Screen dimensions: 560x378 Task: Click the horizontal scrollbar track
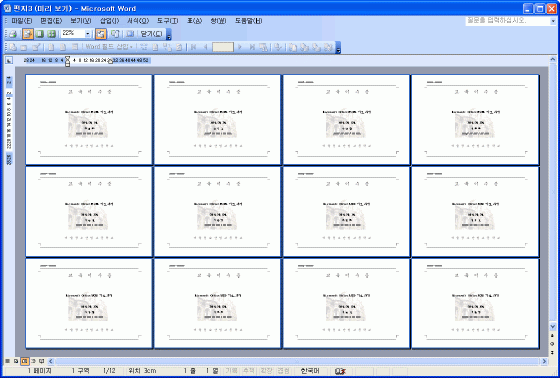click(297, 361)
